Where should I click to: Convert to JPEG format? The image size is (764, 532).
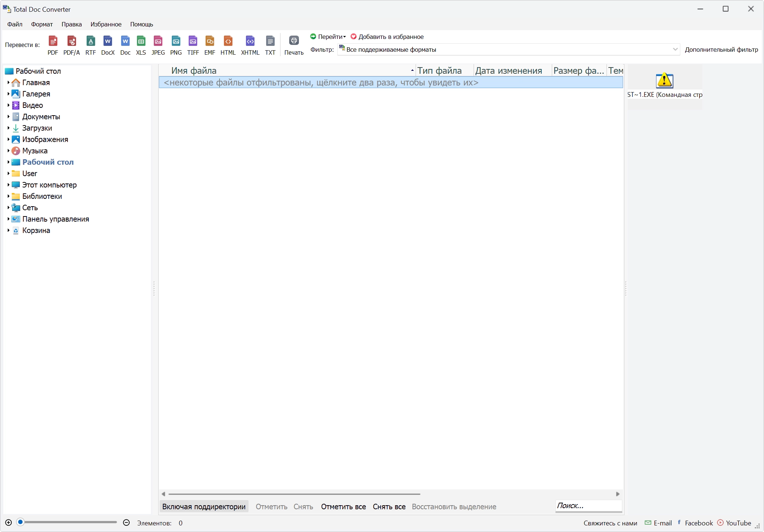coord(158,45)
